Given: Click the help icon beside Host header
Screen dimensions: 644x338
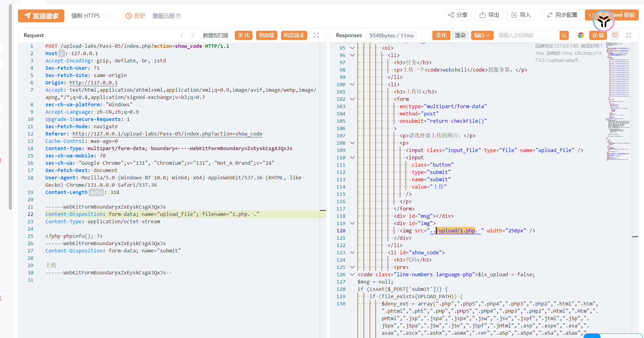Looking at the screenshot, I should tap(62, 54).
